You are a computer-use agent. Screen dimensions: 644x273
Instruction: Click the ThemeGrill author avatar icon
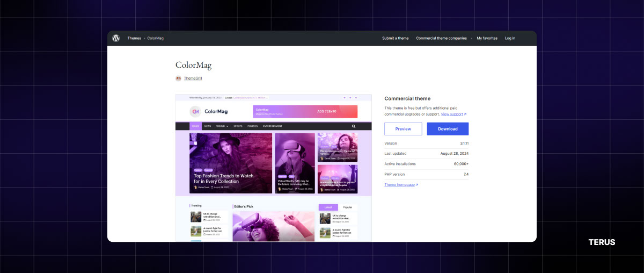(178, 78)
